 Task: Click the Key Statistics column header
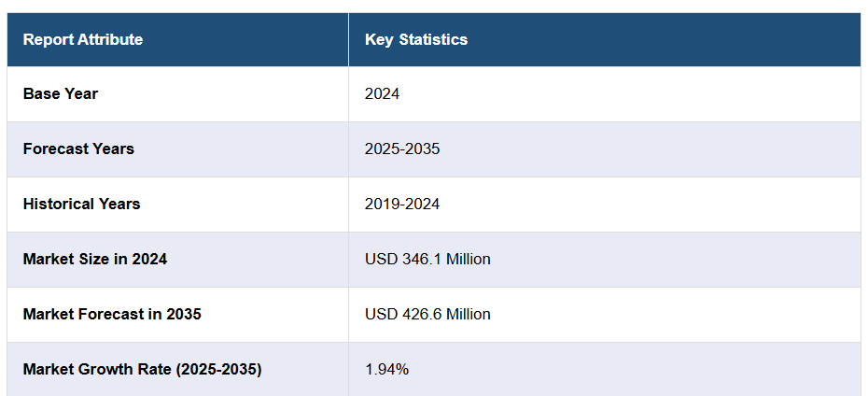click(x=416, y=39)
